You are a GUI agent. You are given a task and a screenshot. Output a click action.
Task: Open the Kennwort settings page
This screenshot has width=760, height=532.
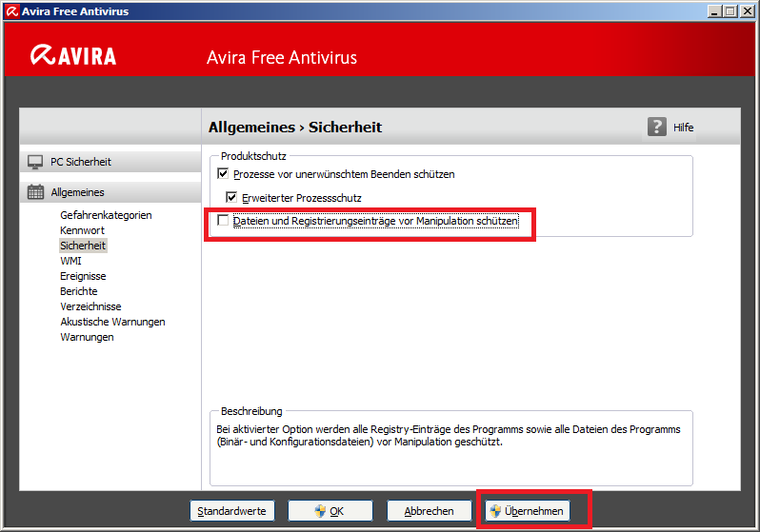click(x=82, y=230)
